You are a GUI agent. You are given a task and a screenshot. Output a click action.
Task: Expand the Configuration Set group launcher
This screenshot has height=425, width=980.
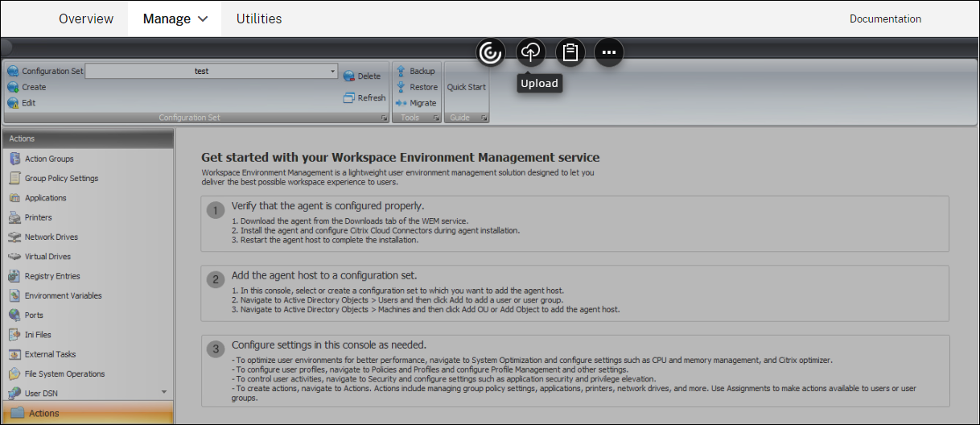(383, 118)
